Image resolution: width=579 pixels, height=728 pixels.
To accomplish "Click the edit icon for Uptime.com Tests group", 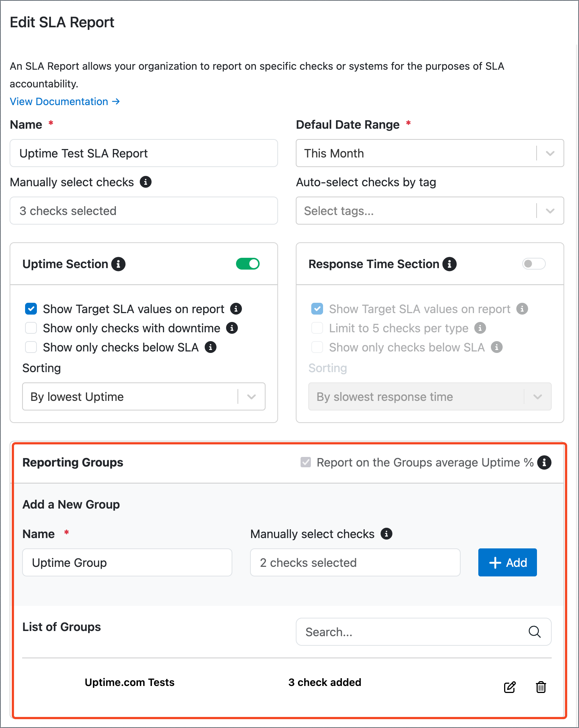I will point(510,687).
